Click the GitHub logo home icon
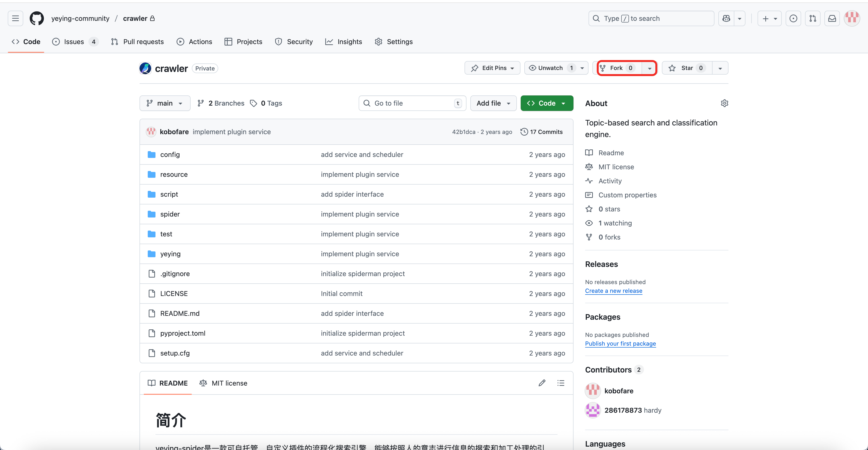This screenshot has width=868, height=450. click(x=36, y=19)
